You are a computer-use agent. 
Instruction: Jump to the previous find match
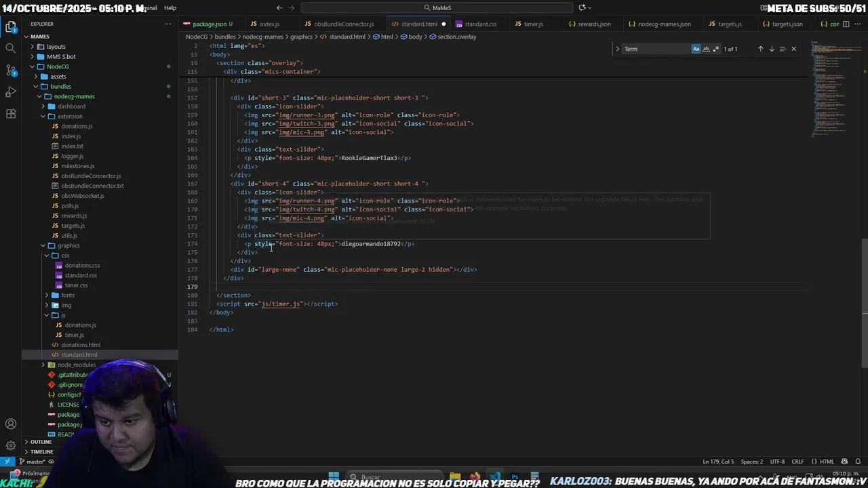coord(760,49)
